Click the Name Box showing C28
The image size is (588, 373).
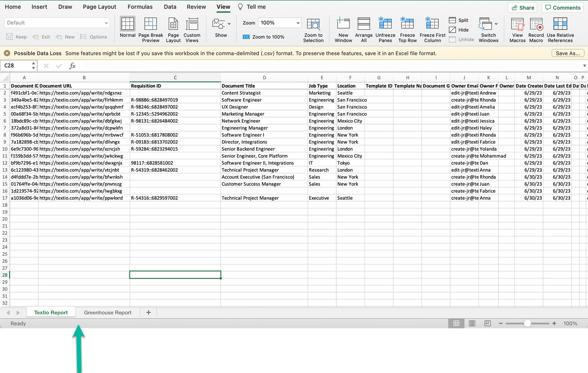click(x=16, y=66)
